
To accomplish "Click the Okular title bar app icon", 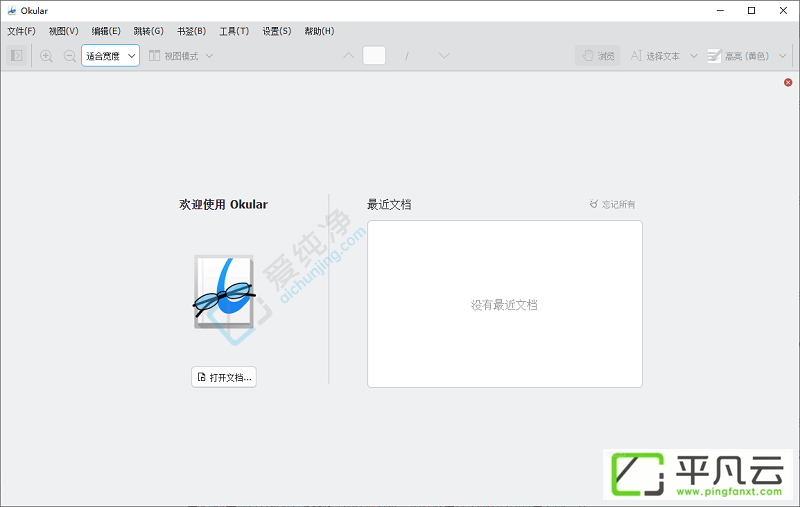I will point(12,10).
